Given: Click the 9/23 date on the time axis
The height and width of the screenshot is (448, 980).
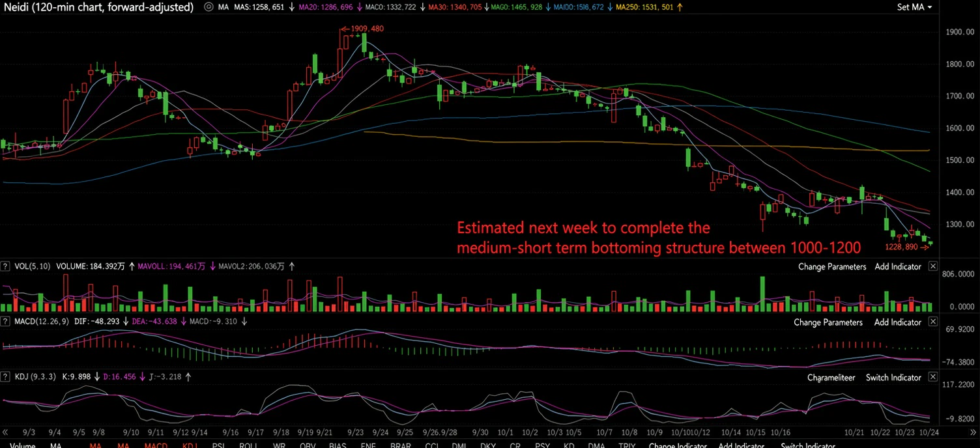Looking at the screenshot, I should tap(355, 432).
